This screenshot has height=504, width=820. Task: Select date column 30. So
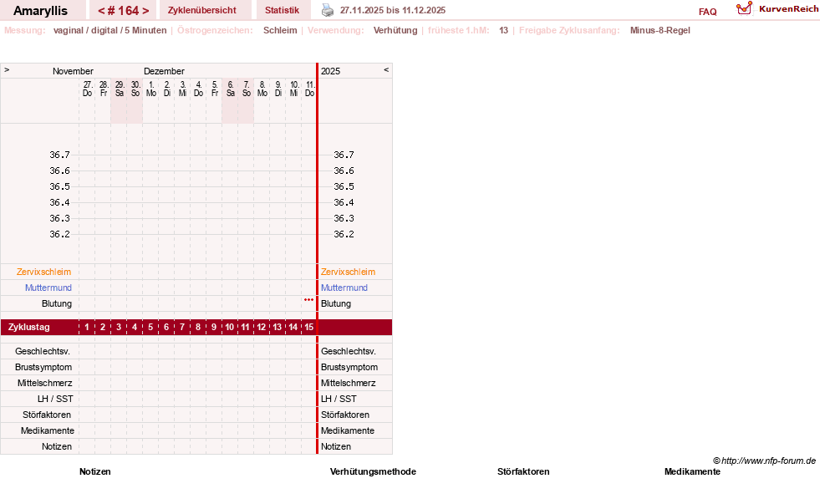(135, 89)
